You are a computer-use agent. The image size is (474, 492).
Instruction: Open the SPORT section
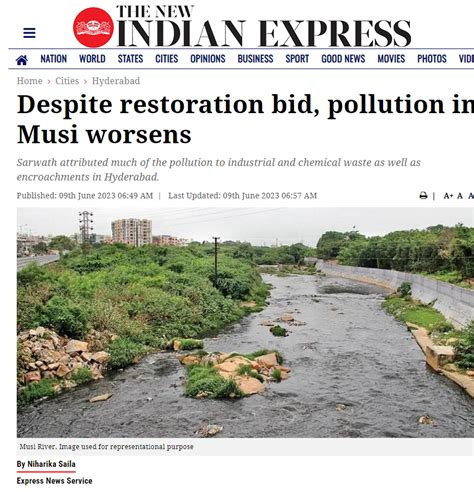(297, 59)
